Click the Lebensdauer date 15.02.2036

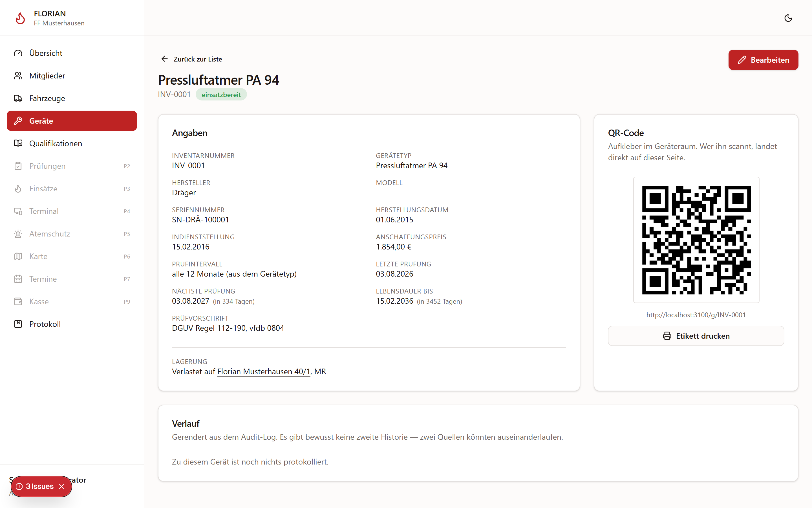[395, 301]
